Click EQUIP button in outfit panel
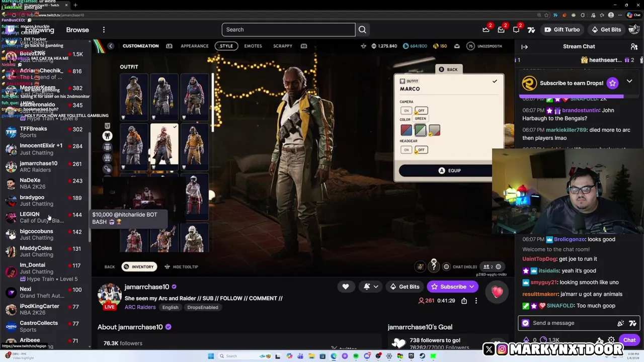The height and width of the screenshot is (362, 644). 445,171
